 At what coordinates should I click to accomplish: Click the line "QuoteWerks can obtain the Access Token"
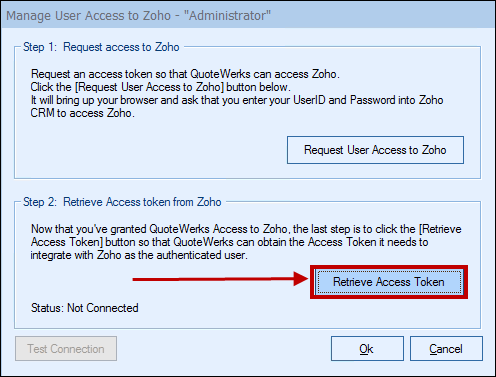point(229,242)
